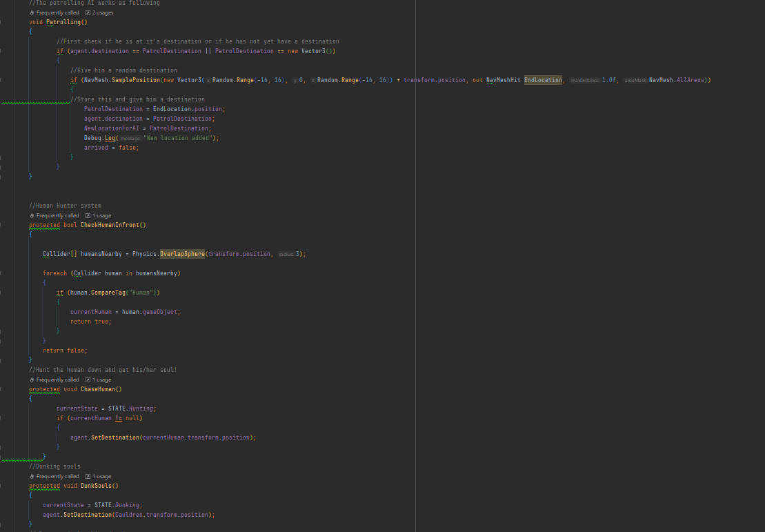Click the "//Dunking souls" comment
The width and height of the screenshot is (765, 532).
pos(55,466)
